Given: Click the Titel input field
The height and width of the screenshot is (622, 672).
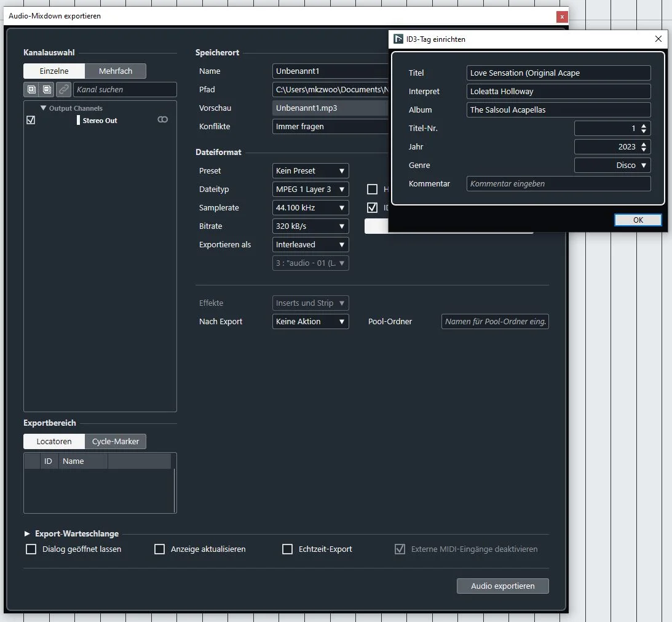Looking at the screenshot, I should (x=558, y=73).
